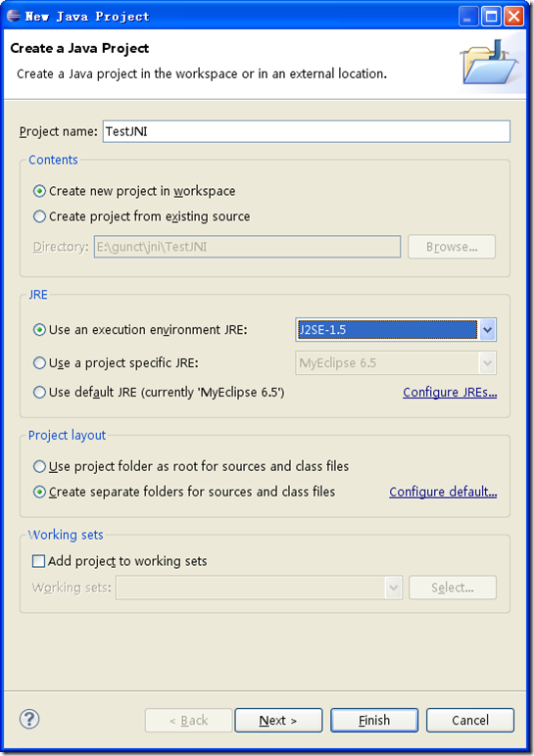
Task: Click the Java project folder wizard image
Action: tap(490, 63)
